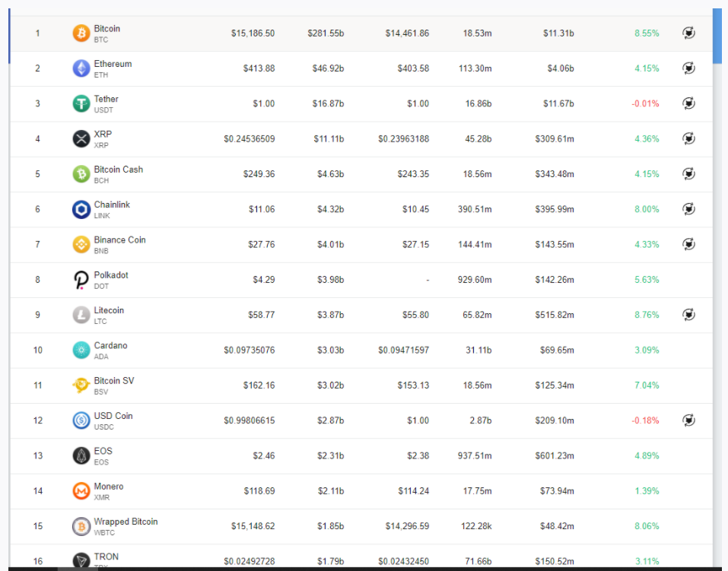Select Litecoin rank number 9

(37, 315)
